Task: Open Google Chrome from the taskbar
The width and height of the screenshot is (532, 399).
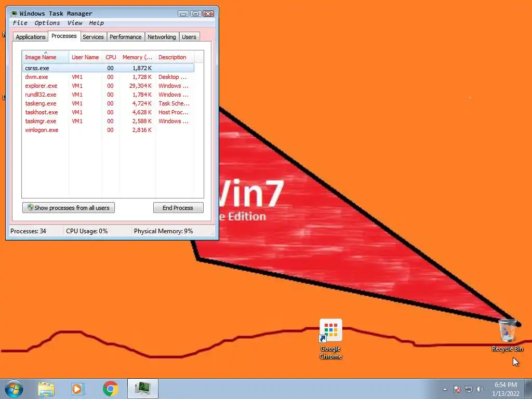Action: 110,389
